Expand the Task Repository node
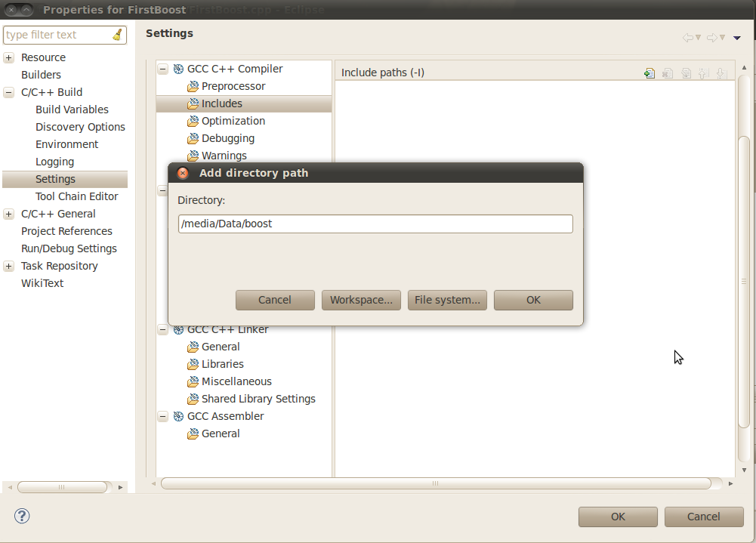Image resolution: width=756 pixels, height=543 pixels. [x=8, y=266]
